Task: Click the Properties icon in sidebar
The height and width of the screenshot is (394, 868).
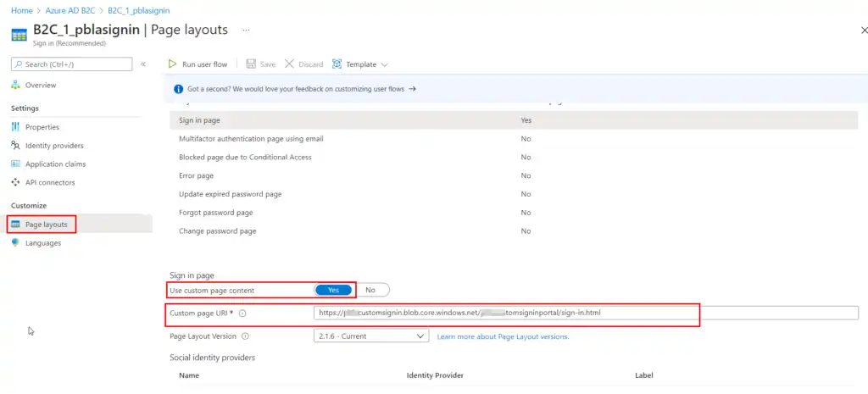Action: [15, 127]
